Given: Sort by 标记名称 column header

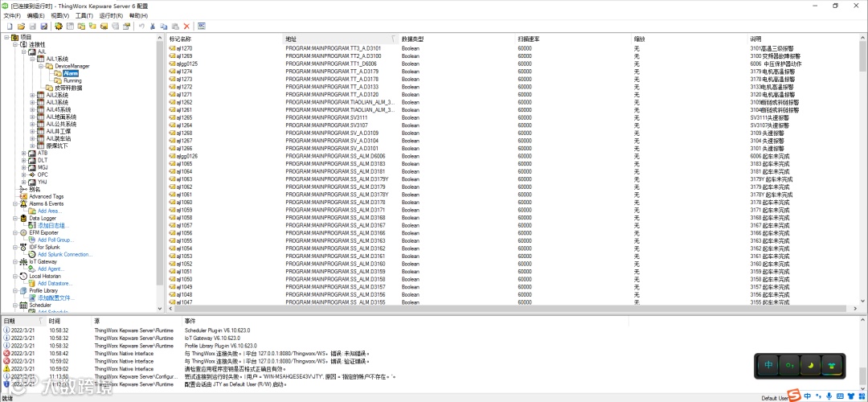Looking at the screenshot, I should [225, 39].
